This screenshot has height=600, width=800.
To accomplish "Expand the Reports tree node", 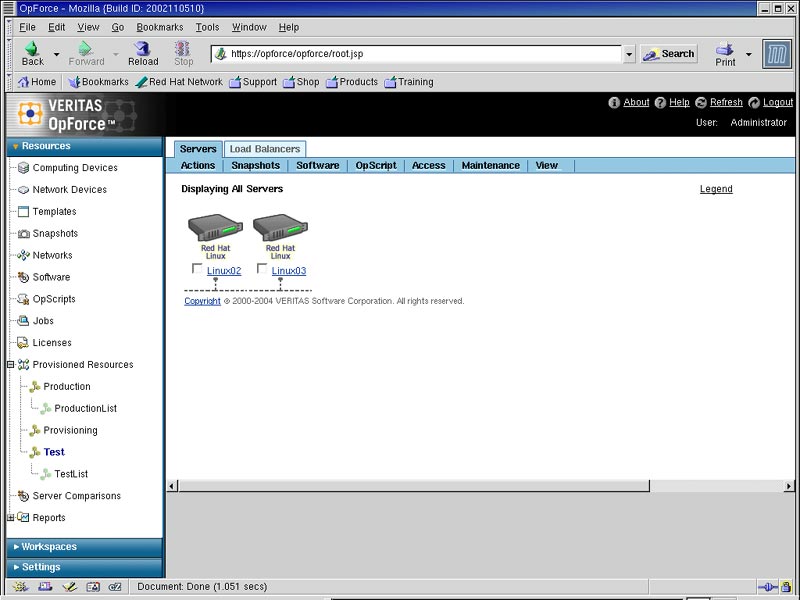I will click(x=10, y=517).
